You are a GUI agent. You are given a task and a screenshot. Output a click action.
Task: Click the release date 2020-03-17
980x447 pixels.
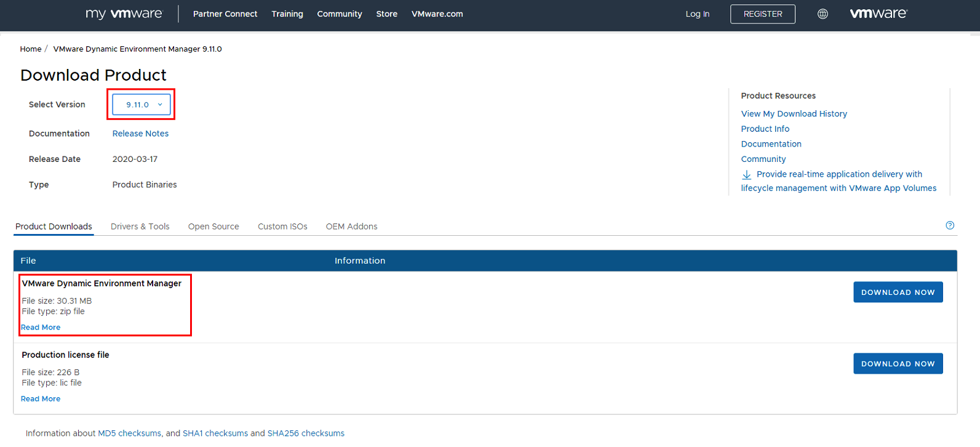(x=135, y=159)
